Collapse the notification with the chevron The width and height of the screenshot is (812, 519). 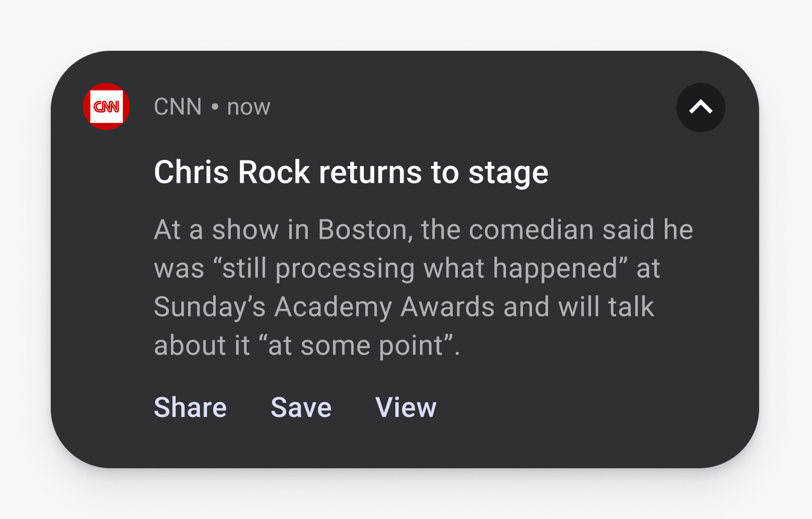[700, 107]
